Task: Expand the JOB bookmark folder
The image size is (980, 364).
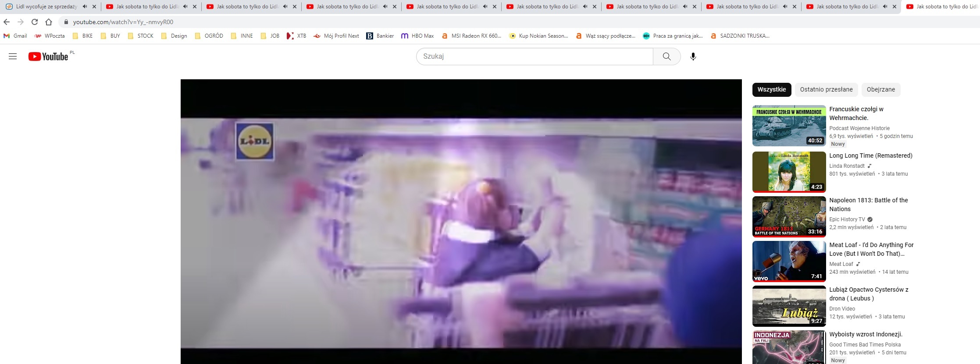Action: pos(270,36)
